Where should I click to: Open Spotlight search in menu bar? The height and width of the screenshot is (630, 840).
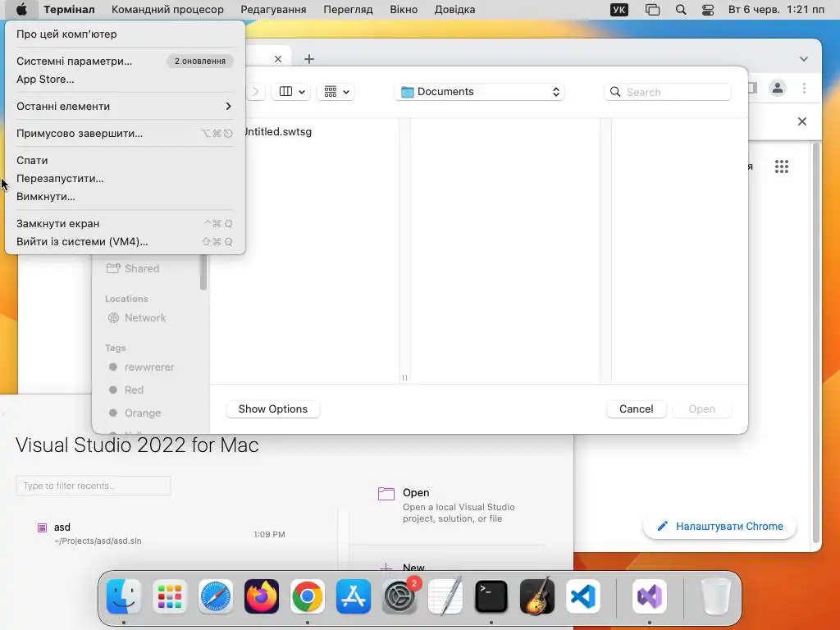681,10
